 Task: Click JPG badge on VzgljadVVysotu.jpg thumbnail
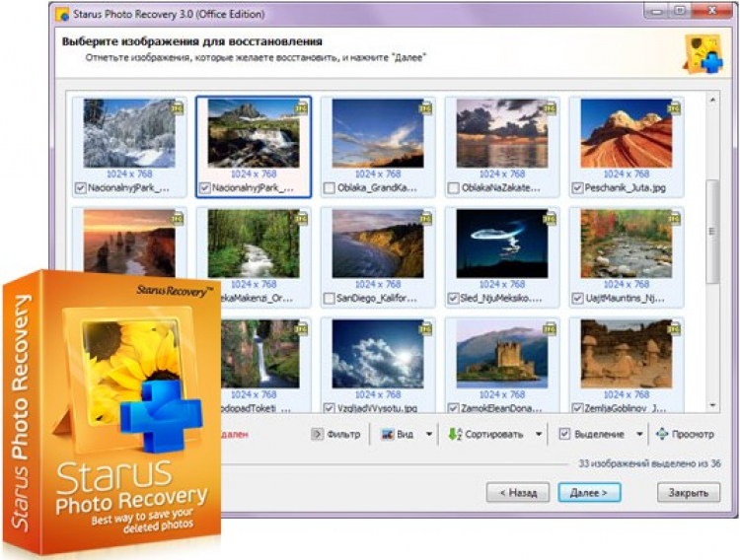[x=425, y=329]
